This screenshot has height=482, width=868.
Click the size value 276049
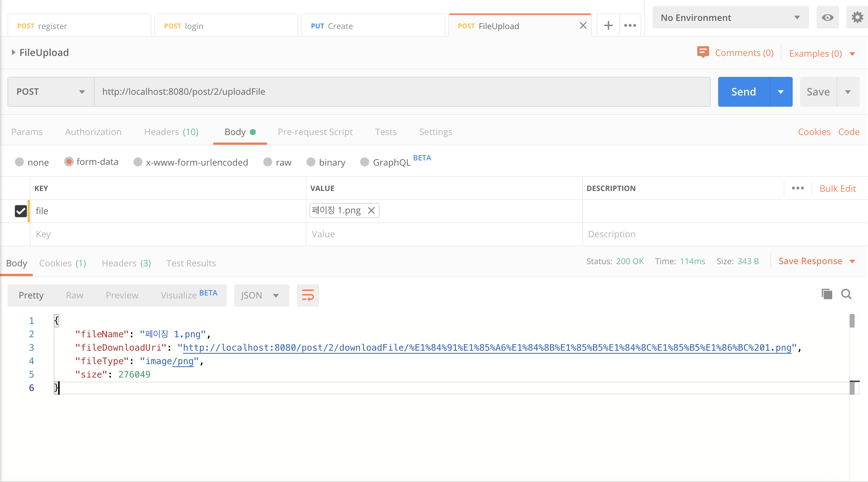pyautogui.click(x=134, y=374)
